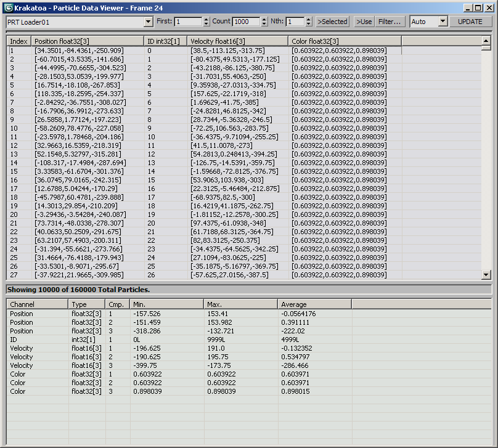Click the Count spinner arrows
Screen dimensions: 498x448
click(x=264, y=22)
